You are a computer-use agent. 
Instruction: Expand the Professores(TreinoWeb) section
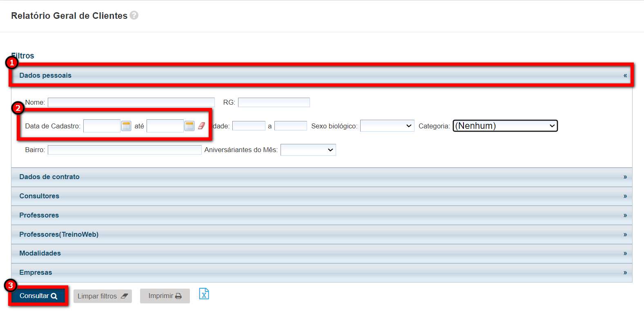click(x=625, y=234)
